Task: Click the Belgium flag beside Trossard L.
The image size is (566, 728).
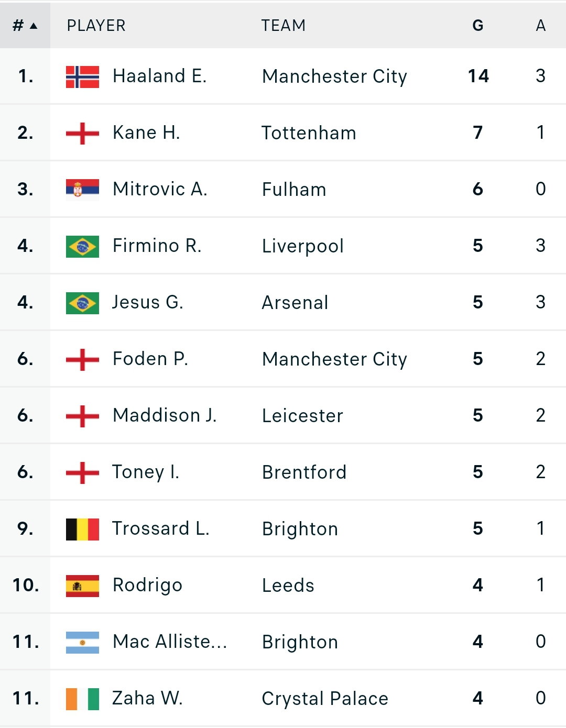Action: (x=82, y=529)
